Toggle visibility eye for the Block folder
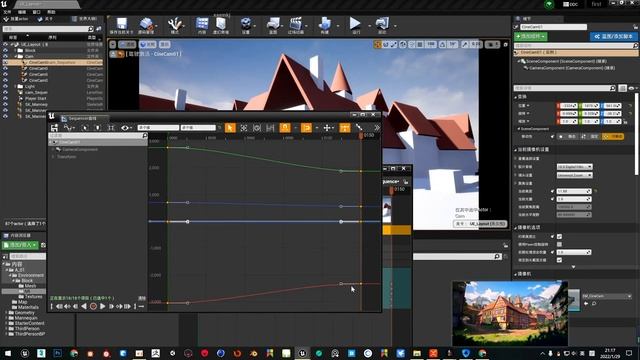Viewport: 640px width, 360px height. (x=5, y=51)
